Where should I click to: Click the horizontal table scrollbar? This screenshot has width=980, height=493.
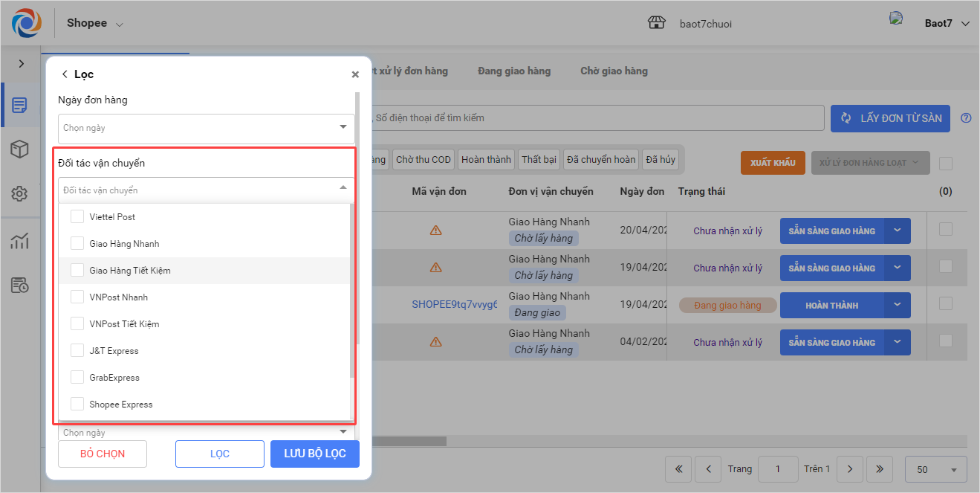click(409, 441)
